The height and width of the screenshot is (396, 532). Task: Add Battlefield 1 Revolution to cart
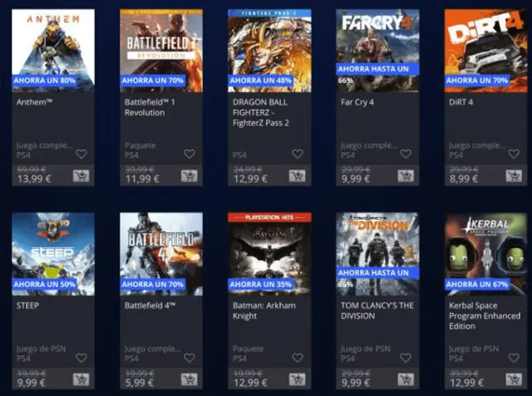[189, 176]
